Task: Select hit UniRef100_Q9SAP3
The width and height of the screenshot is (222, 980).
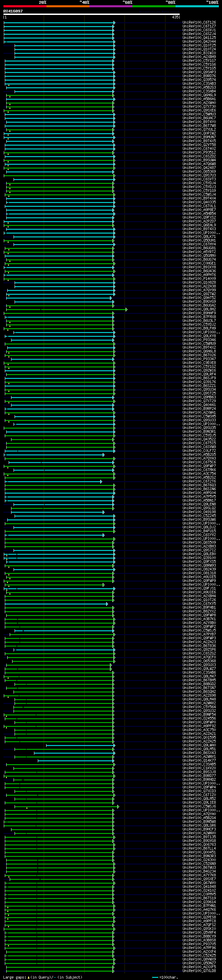Action: click(x=199, y=72)
